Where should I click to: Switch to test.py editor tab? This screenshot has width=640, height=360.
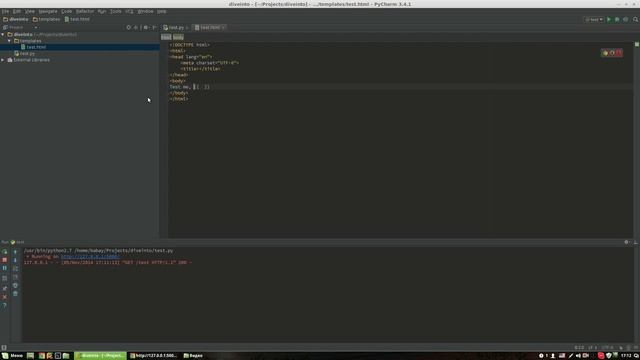pyautogui.click(x=176, y=27)
